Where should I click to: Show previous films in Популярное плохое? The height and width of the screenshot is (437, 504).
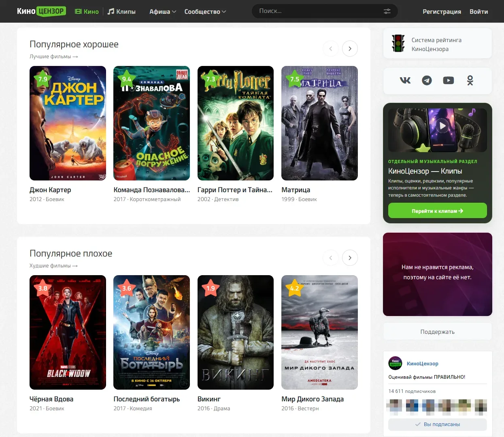331,258
